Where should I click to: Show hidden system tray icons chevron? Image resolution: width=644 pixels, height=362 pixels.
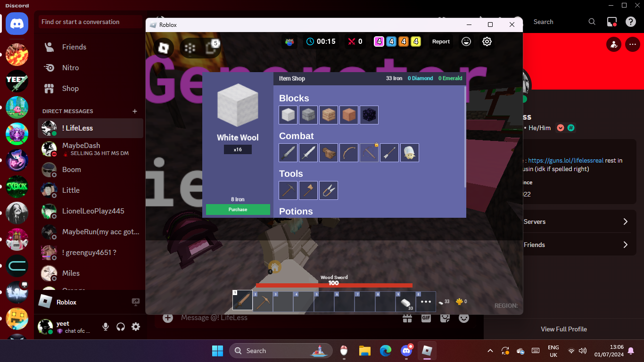(490, 351)
